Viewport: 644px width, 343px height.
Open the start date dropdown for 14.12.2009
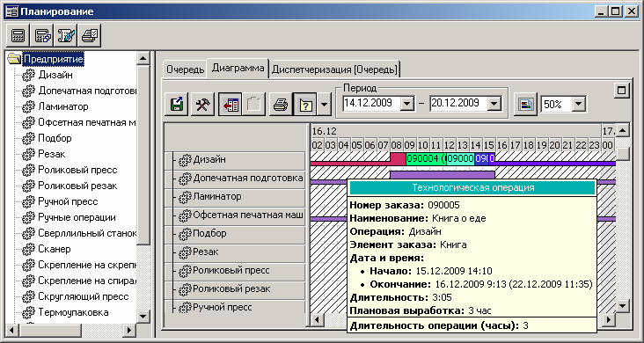407,104
